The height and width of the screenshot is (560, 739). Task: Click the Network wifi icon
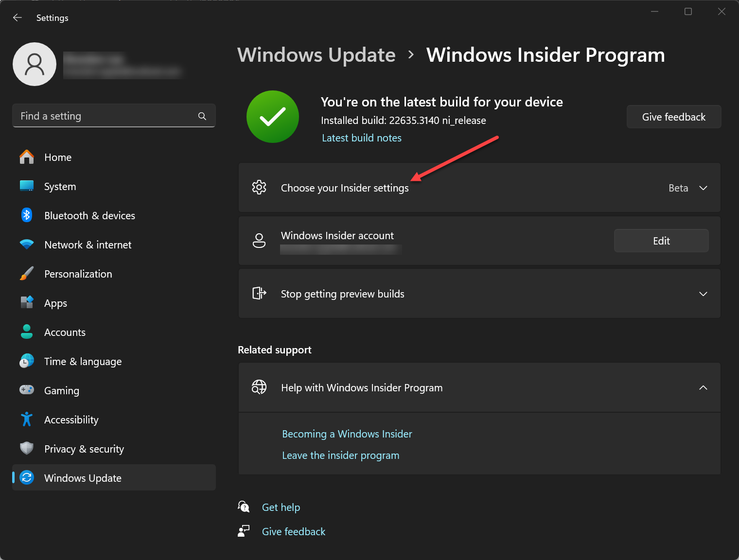pyautogui.click(x=27, y=244)
